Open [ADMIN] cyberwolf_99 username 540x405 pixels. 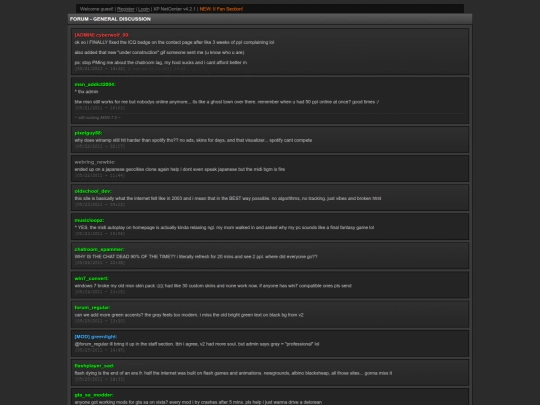(x=102, y=35)
